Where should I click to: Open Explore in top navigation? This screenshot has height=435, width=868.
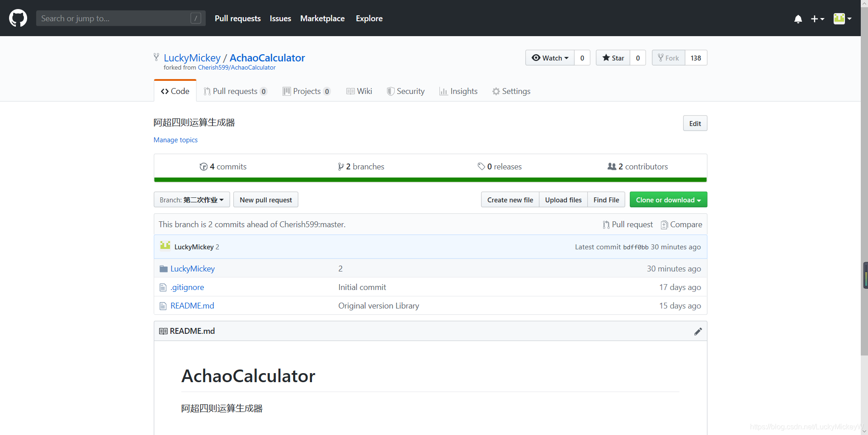[x=369, y=19]
